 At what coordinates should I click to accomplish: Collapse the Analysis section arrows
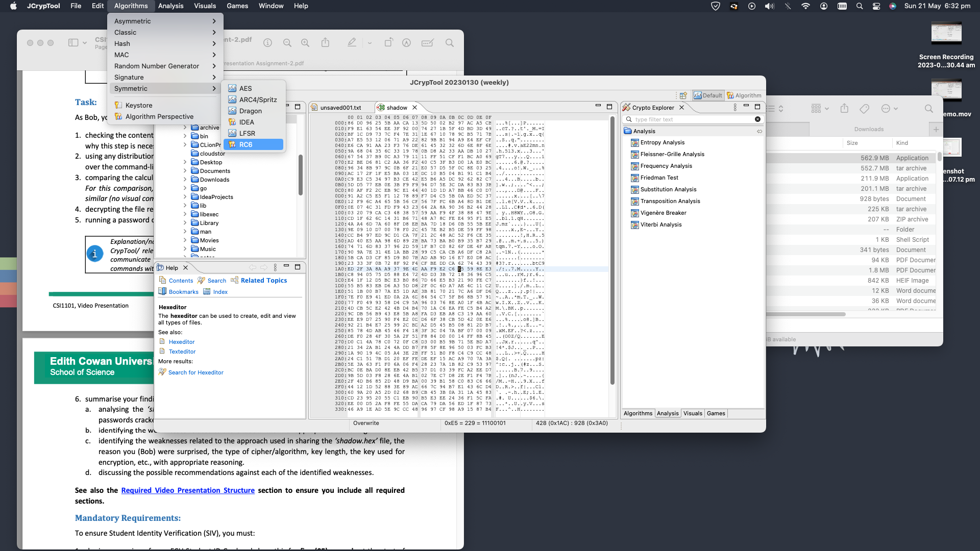pos(759,131)
